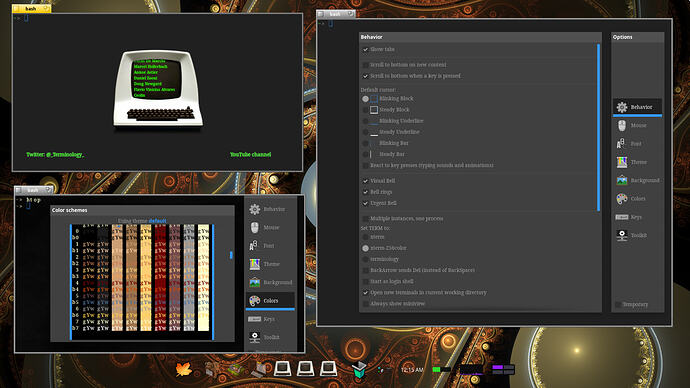Select the highlighted Colors item in the Color schemes window
The width and height of the screenshot is (690, 388).
click(x=270, y=300)
